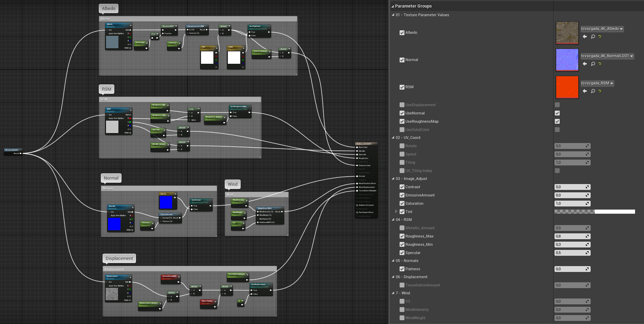The height and width of the screenshot is (324, 644).
Task: Edit the Contrast value field
Action: click(x=572, y=187)
